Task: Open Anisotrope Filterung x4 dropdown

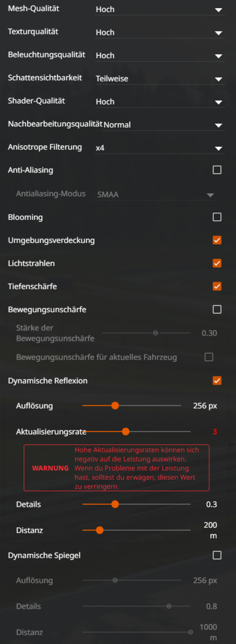Action: pyautogui.click(x=160, y=148)
